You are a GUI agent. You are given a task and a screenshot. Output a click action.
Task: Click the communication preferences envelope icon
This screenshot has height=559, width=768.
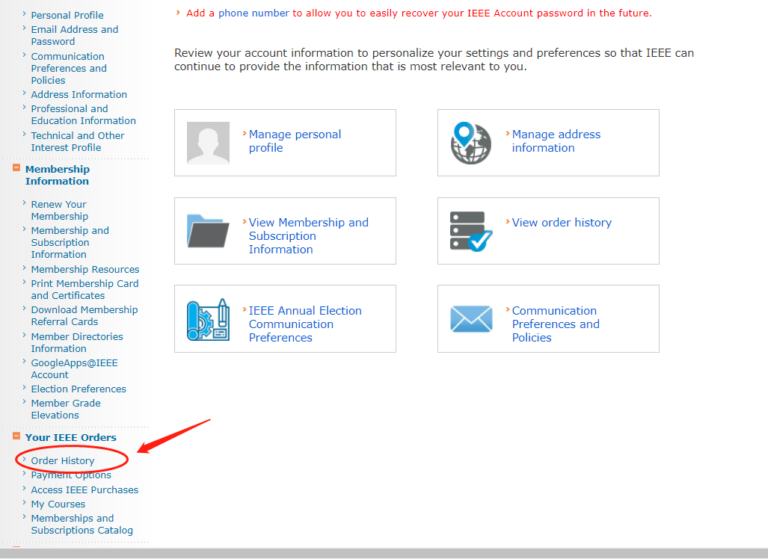pyautogui.click(x=471, y=319)
